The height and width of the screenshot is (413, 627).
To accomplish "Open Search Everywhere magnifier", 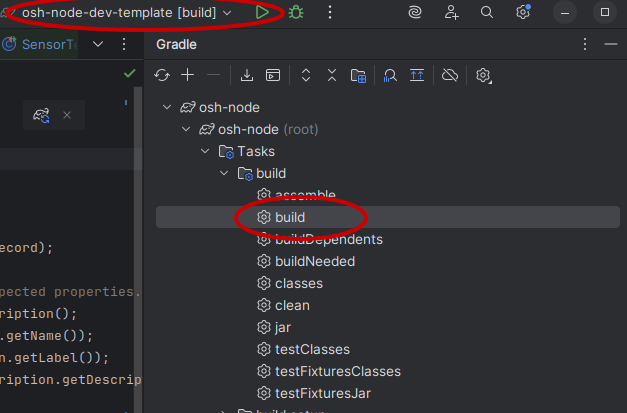I will pos(487,12).
